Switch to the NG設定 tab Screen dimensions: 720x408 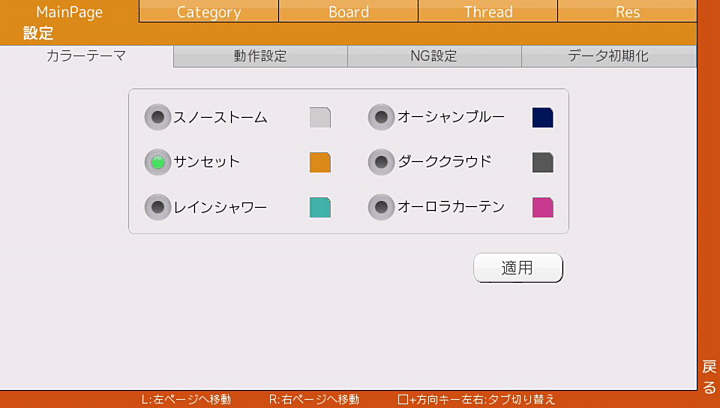[434, 56]
